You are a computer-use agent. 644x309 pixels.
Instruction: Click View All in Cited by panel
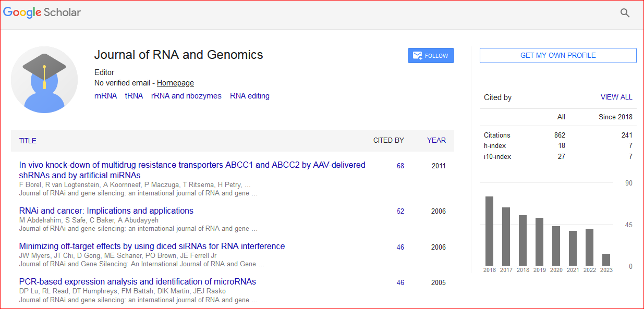pyautogui.click(x=616, y=97)
